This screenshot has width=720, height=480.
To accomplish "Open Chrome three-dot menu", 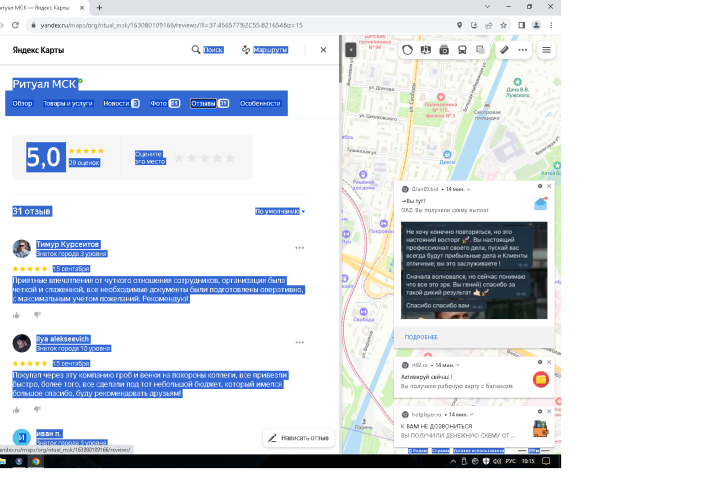I will (551, 25).
